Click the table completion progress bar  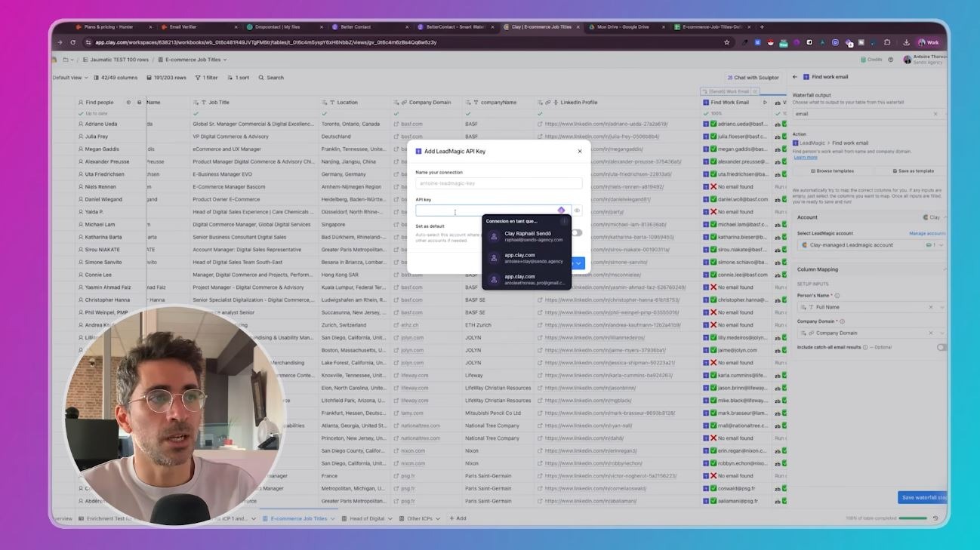click(913, 518)
